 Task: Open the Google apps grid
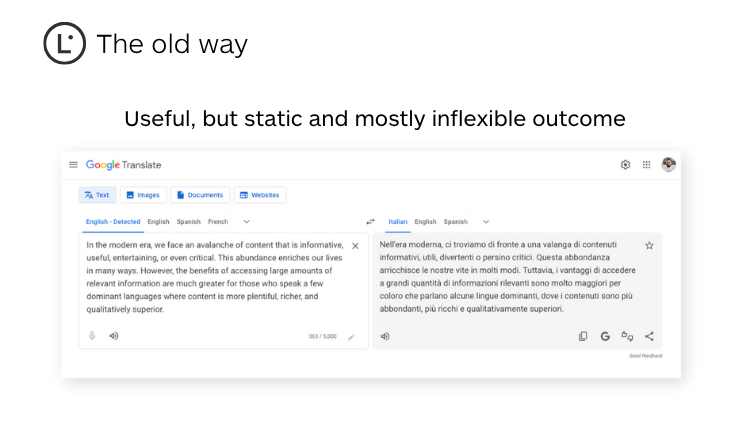click(647, 165)
